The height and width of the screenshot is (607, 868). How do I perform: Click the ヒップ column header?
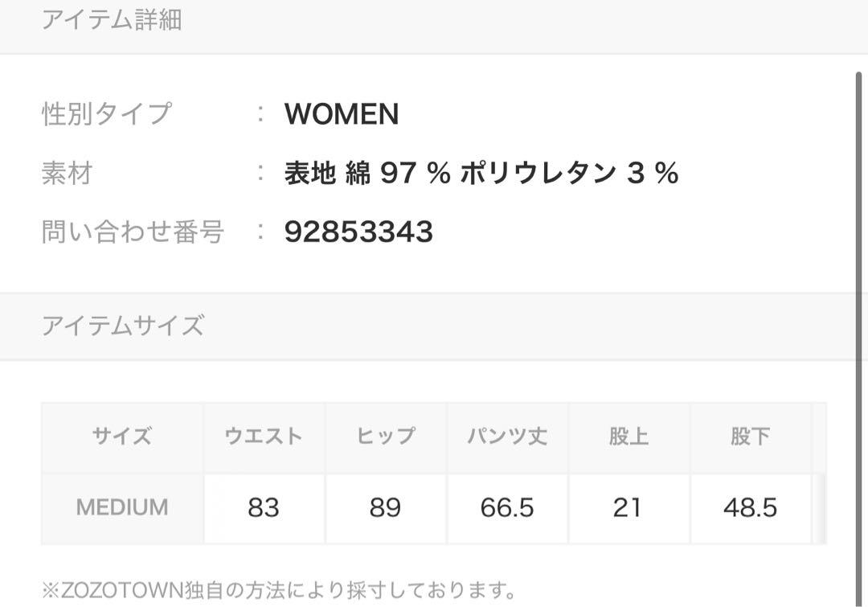pos(386,437)
